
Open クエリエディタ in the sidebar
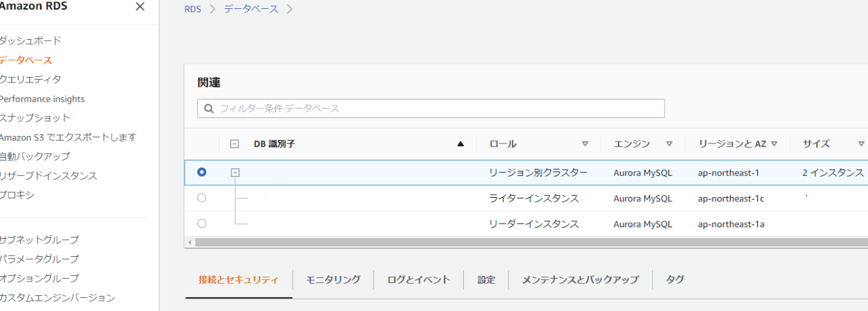(x=30, y=80)
